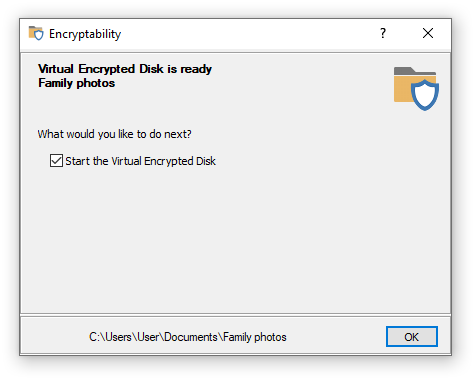Click the large folder with shield icon
The height and width of the screenshot is (380, 474).
click(x=416, y=89)
